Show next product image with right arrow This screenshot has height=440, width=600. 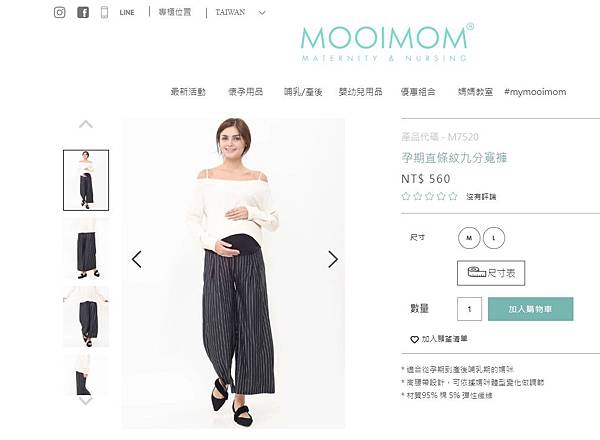333,259
